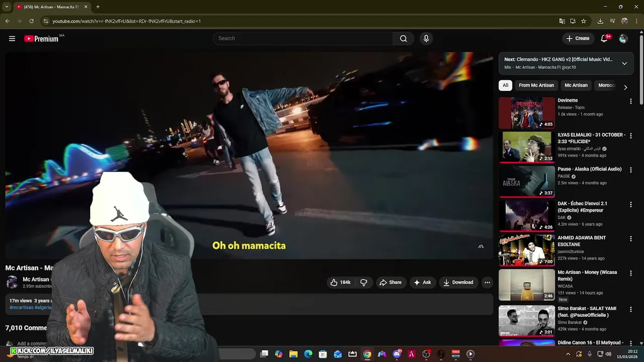Screen dimensions: 644x362
Task: Show more filter chips arrow
Action: [625, 87]
